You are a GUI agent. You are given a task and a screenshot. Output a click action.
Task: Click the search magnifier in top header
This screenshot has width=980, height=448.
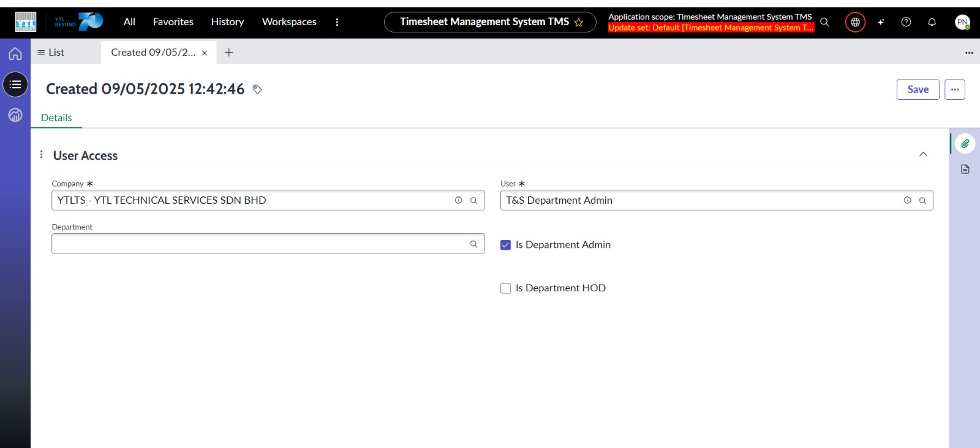pyautogui.click(x=824, y=22)
